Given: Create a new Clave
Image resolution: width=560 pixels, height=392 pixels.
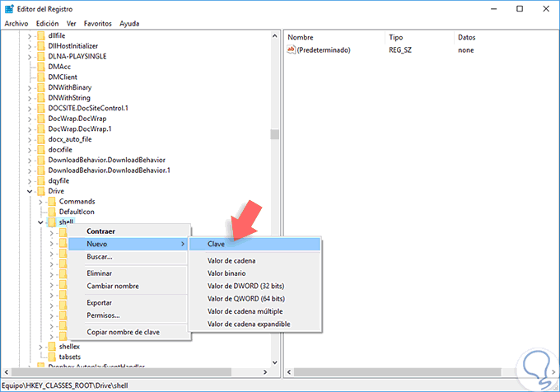Looking at the screenshot, I should (255, 245).
